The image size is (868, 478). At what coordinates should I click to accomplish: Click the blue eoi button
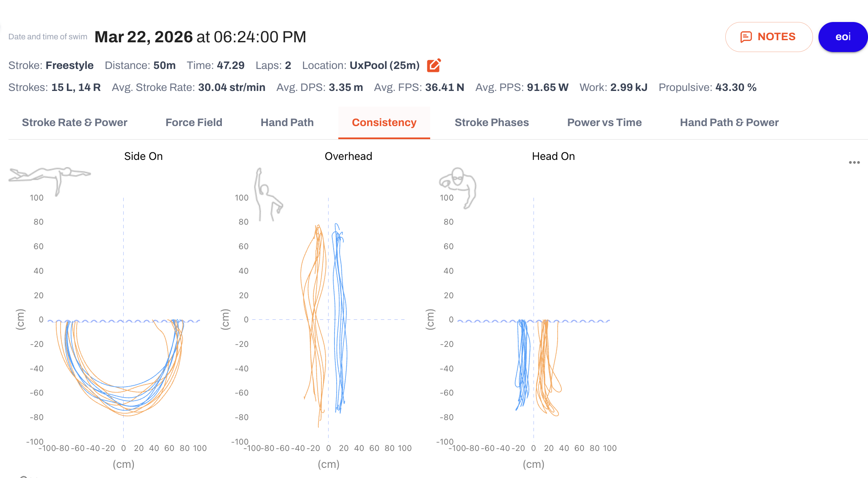click(x=843, y=37)
